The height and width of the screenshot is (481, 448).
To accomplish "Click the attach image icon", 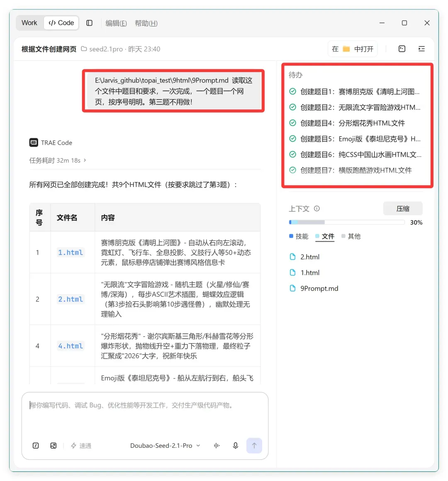I will click(x=54, y=445).
